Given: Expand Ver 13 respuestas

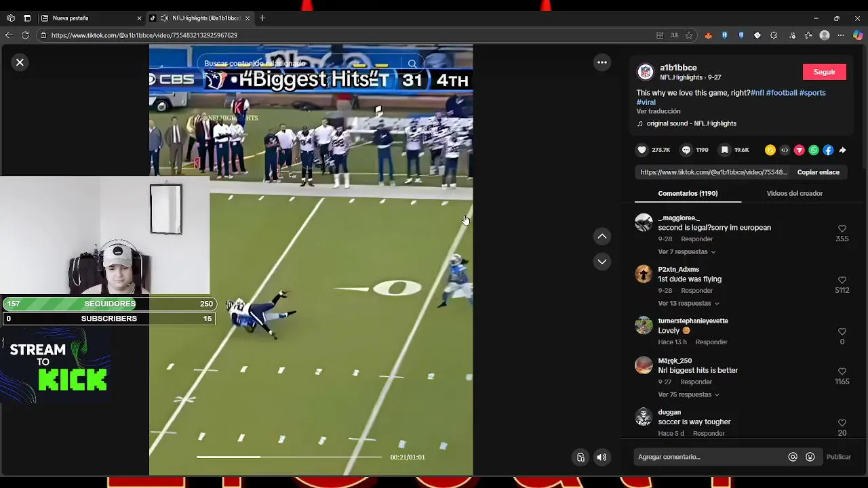Looking at the screenshot, I should click(x=688, y=304).
